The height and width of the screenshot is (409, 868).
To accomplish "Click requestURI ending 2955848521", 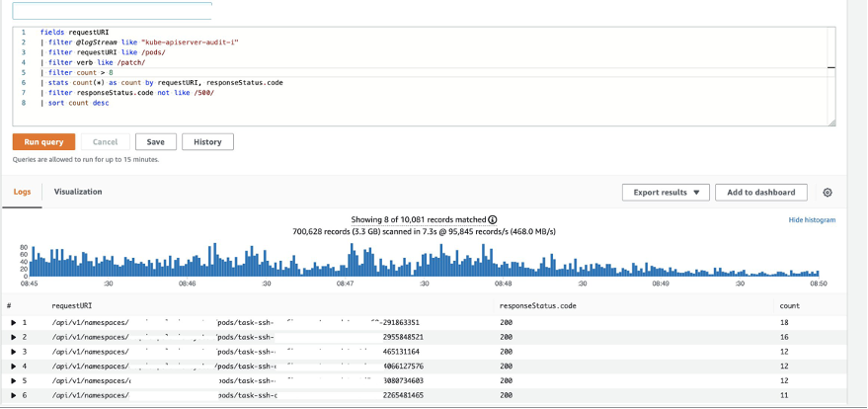I will click(x=237, y=337).
